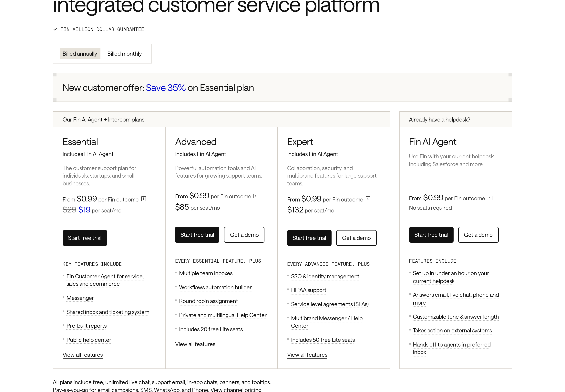Start free trial for Fin AI Agent
Screen dimensions: 565x392
coord(431,235)
